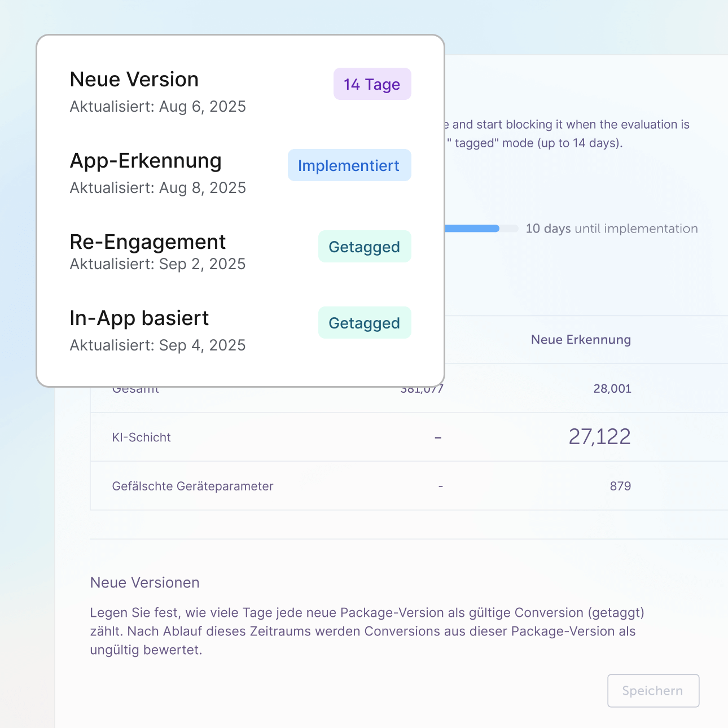Select the Gefälschte Geräteparameter row label
The image size is (728, 728).
click(x=192, y=486)
